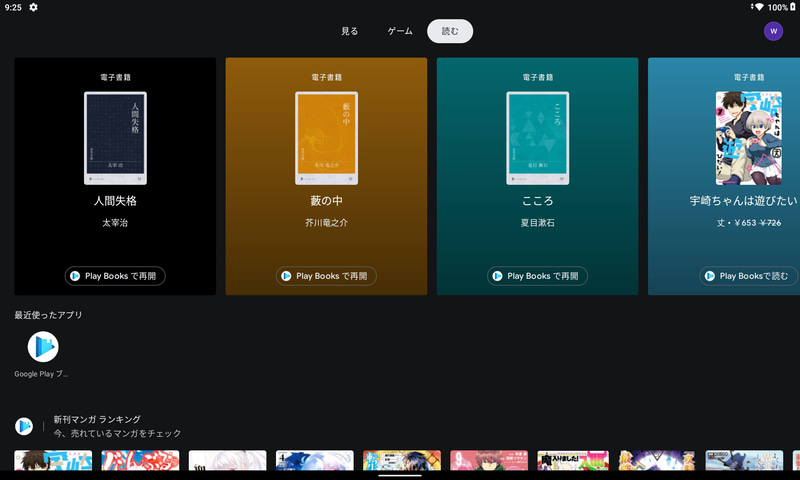Open the settings gear in status bar
This screenshot has height=480, width=800.
click(x=33, y=7)
